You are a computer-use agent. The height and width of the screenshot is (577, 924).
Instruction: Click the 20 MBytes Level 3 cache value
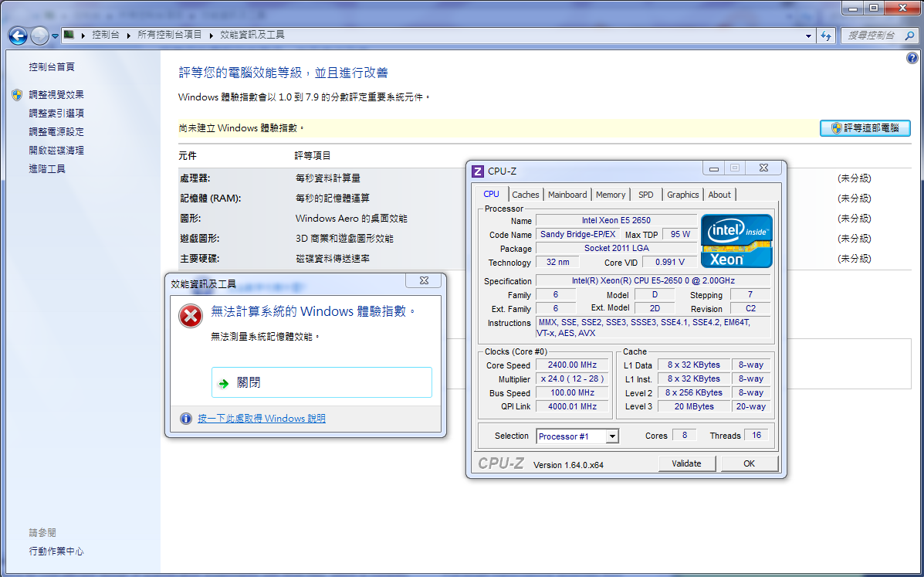click(694, 406)
